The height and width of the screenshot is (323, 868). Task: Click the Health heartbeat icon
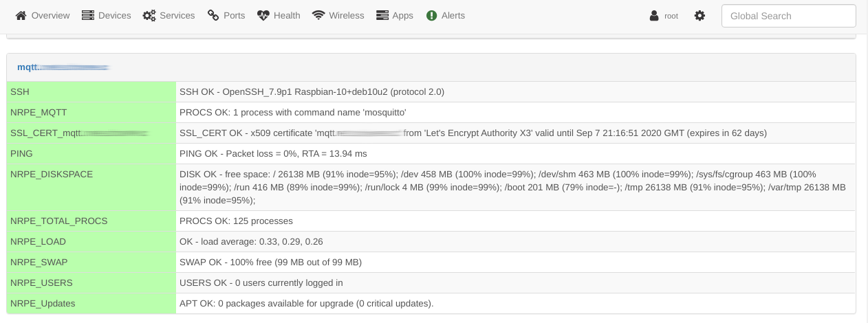click(x=263, y=15)
